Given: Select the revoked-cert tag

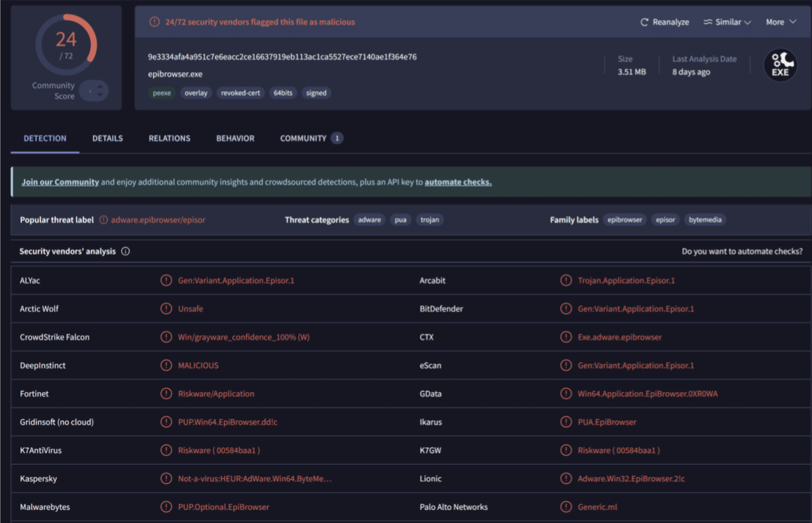Looking at the screenshot, I should point(241,93).
